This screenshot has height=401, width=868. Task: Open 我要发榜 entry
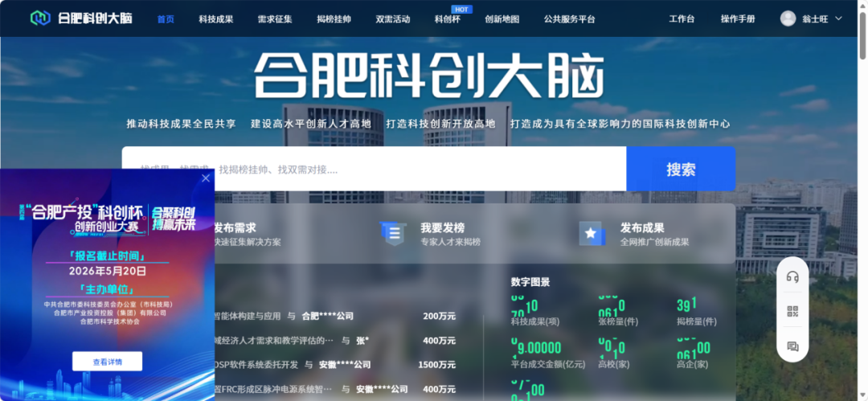[442, 227]
